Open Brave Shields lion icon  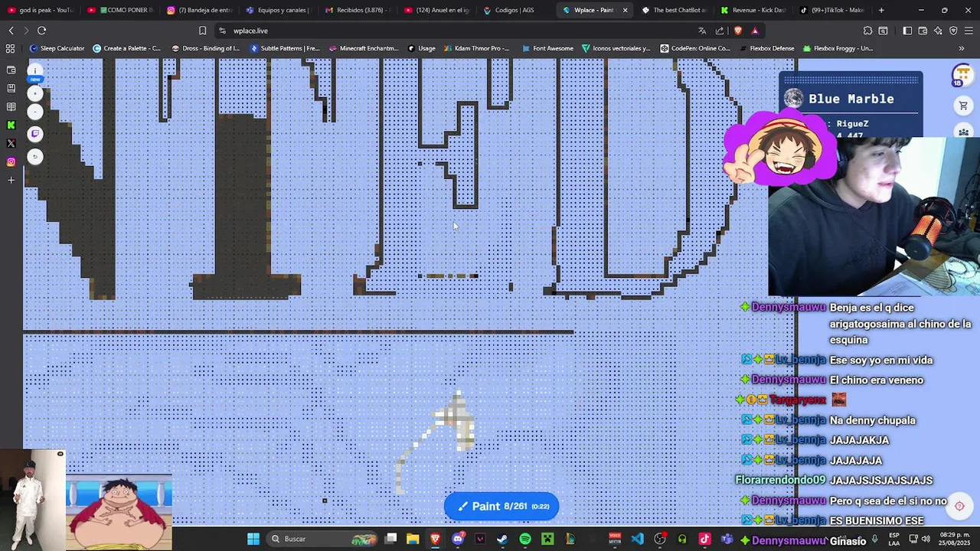pyautogui.click(x=737, y=31)
